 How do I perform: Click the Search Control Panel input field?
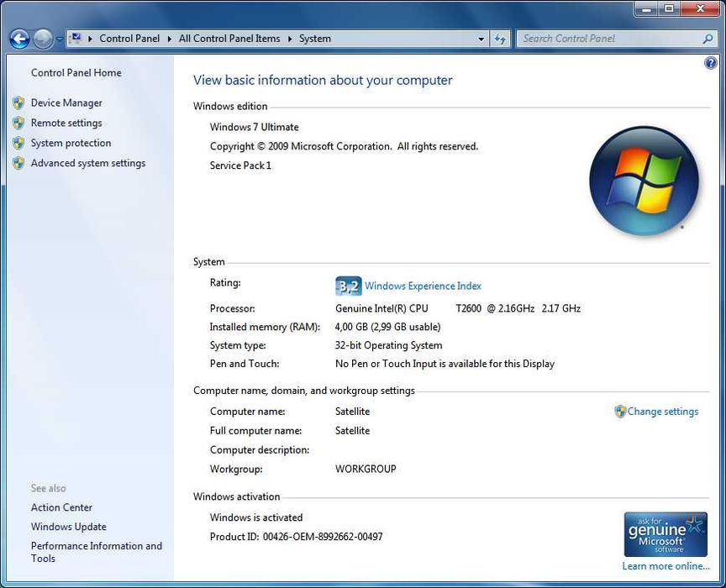[612, 39]
